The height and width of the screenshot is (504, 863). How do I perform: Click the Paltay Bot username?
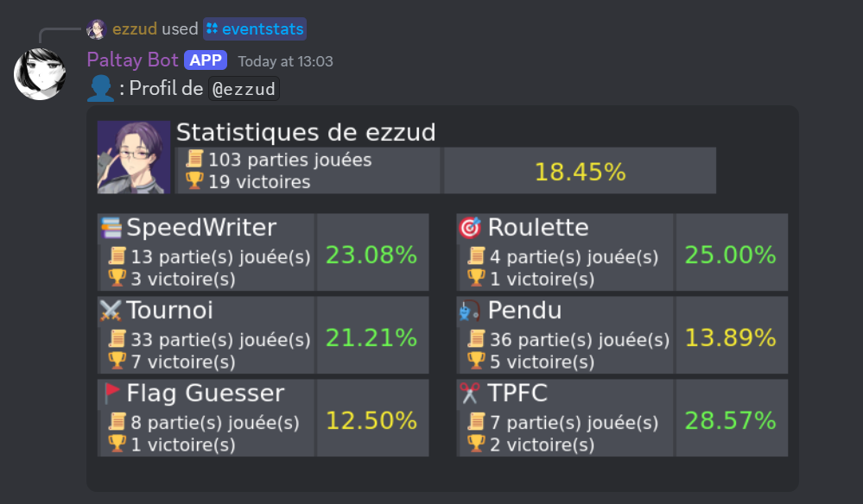(x=133, y=60)
